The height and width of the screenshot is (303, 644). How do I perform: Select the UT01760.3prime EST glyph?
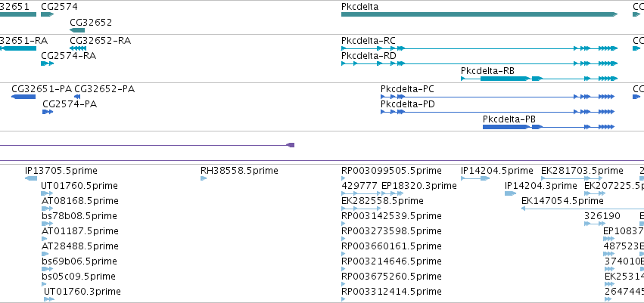pos(49,299)
